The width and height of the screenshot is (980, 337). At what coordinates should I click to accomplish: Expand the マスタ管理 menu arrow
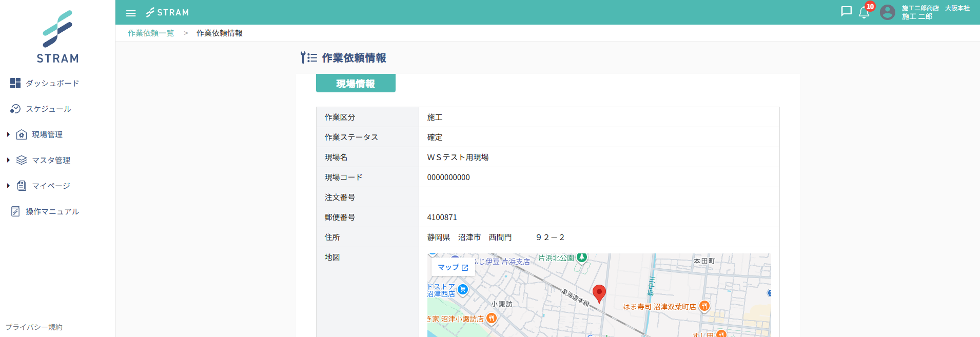[8, 160]
